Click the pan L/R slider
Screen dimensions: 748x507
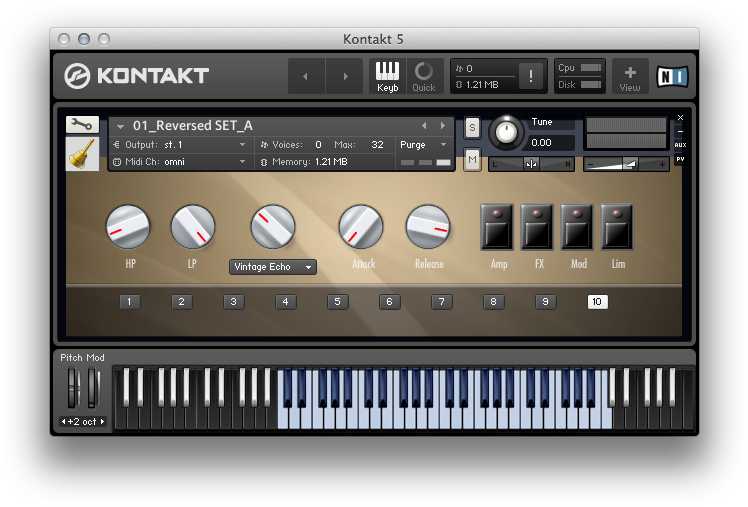point(531,165)
